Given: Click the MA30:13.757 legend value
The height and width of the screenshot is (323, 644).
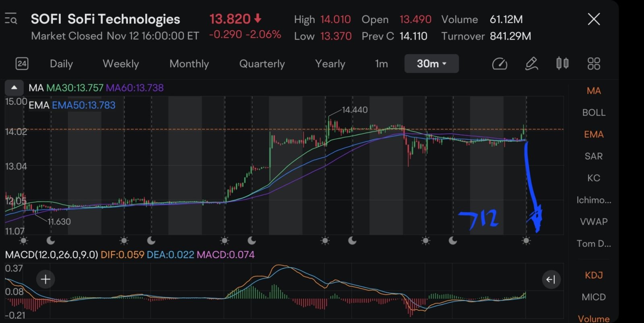Looking at the screenshot, I should coord(75,87).
